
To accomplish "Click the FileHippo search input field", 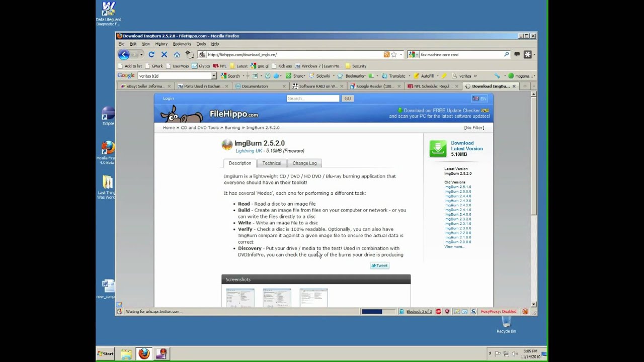I will click(x=313, y=99).
